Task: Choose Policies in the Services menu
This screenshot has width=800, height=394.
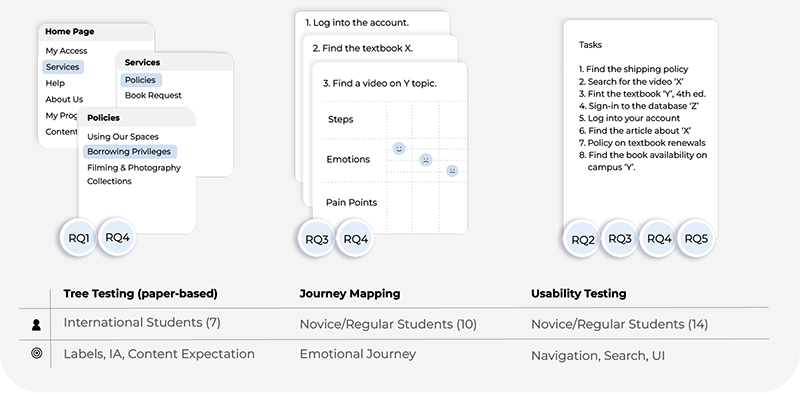Action: (x=141, y=80)
